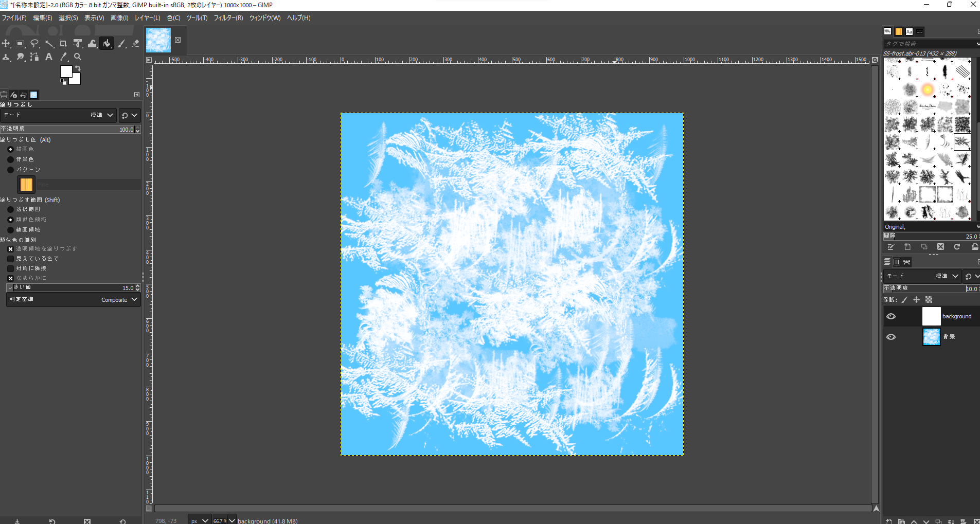Enable the 見えている色で checkbox

click(x=11, y=259)
